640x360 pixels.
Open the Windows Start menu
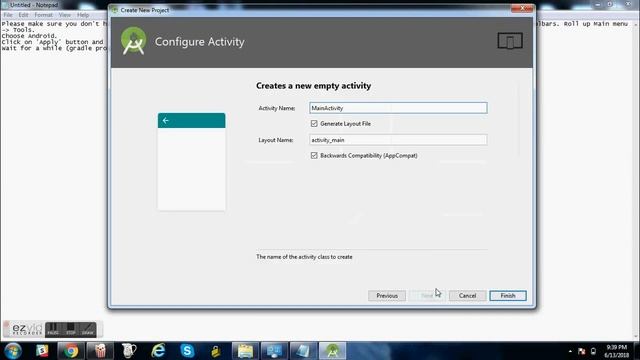(13, 351)
